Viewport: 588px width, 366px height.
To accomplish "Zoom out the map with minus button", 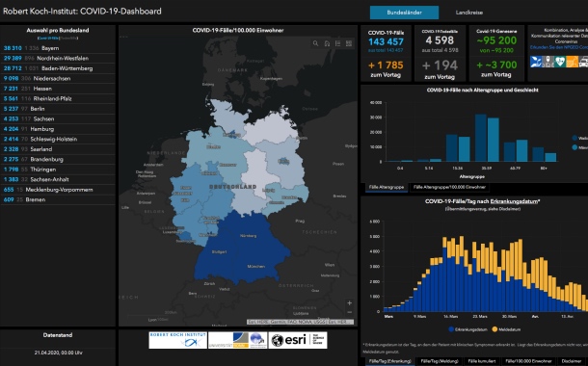I will pos(350,312).
